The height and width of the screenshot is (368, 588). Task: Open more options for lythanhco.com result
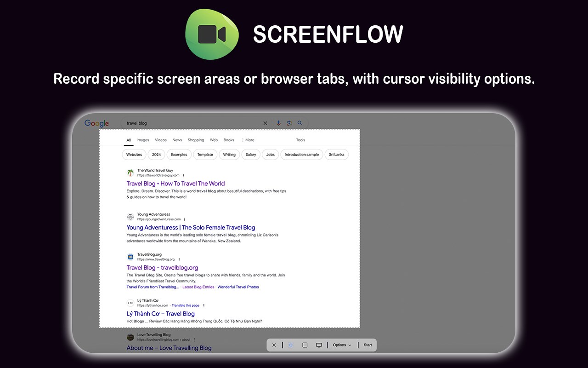[204, 305]
